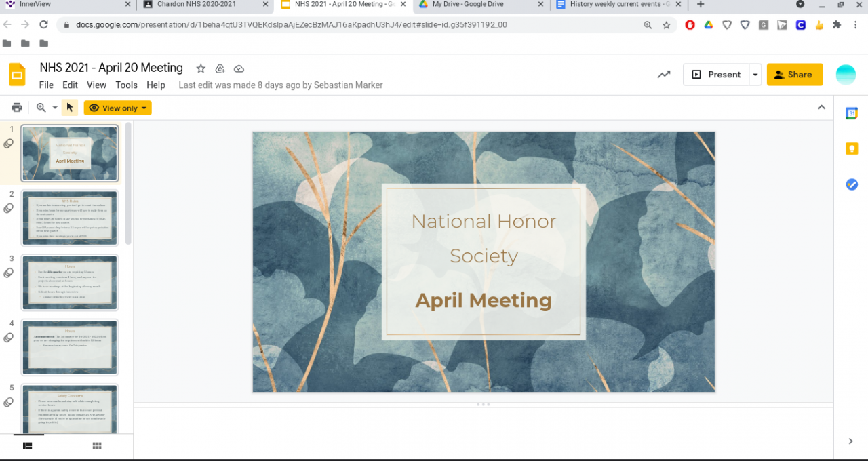Expand the zoom level dropdown arrow

pyautogui.click(x=55, y=108)
